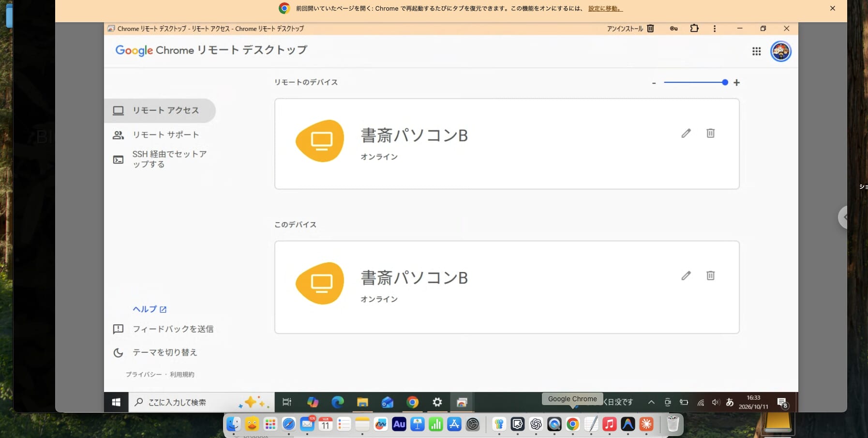
Task: Open File Explorer in the Windows taskbar
Action: (x=362, y=402)
